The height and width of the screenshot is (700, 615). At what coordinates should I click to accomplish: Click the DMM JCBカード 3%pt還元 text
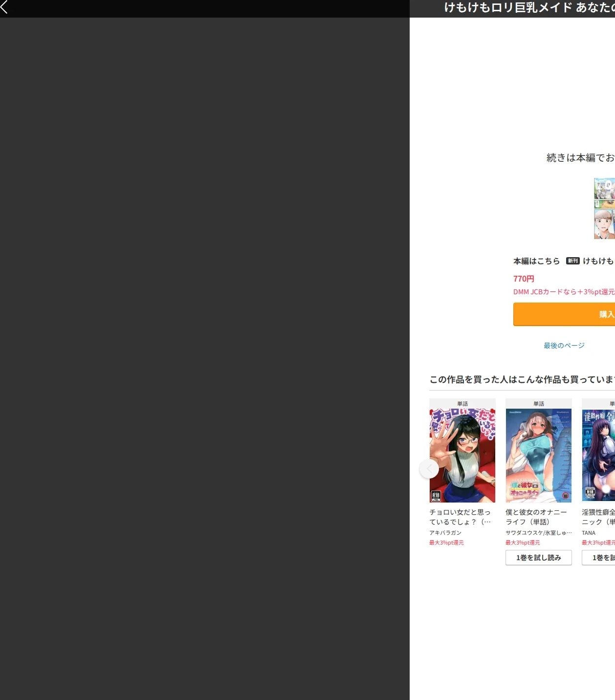pyautogui.click(x=564, y=292)
